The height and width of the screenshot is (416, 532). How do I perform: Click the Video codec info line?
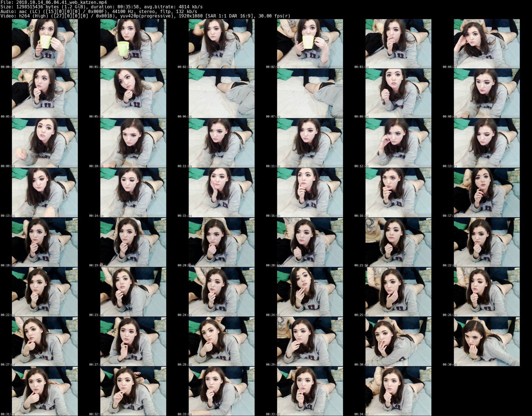145,16
